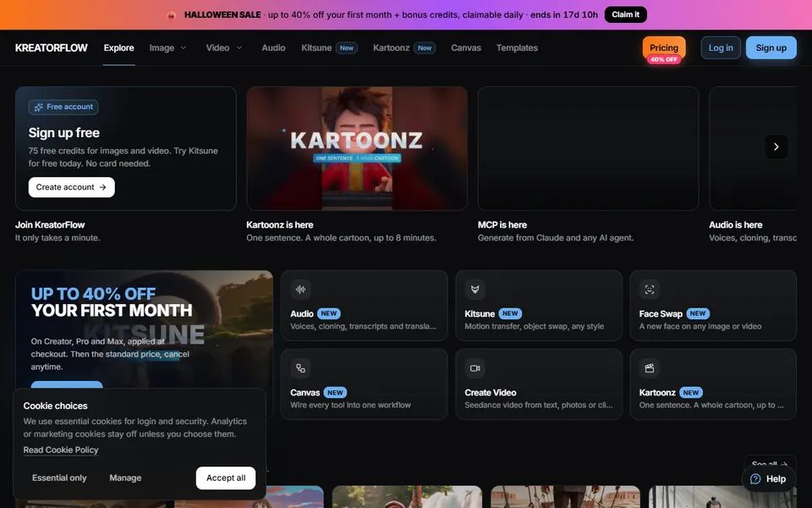This screenshot has height=508, width=812.
Task: Open the Kartoonz promo thumbnail
Action: point(357,148)
